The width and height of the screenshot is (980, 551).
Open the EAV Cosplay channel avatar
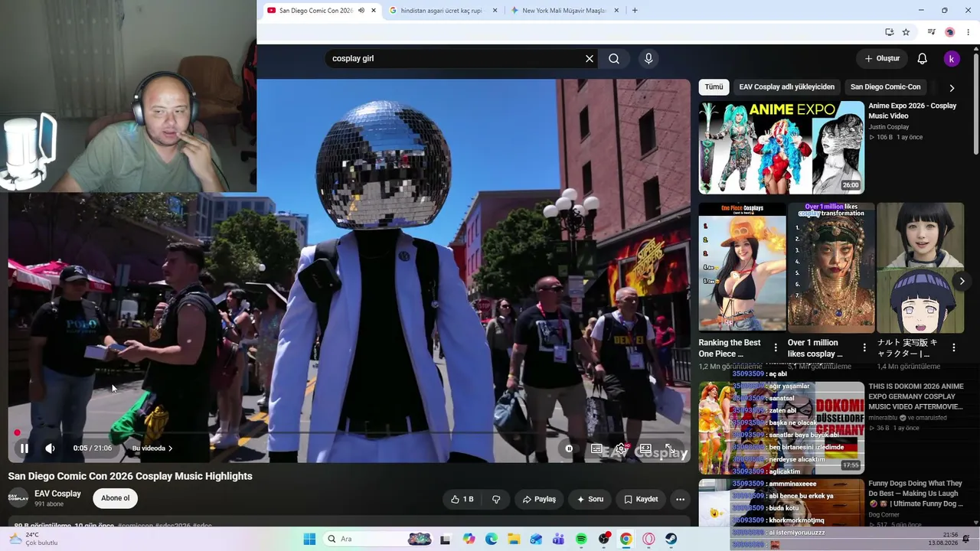[18, 497]
